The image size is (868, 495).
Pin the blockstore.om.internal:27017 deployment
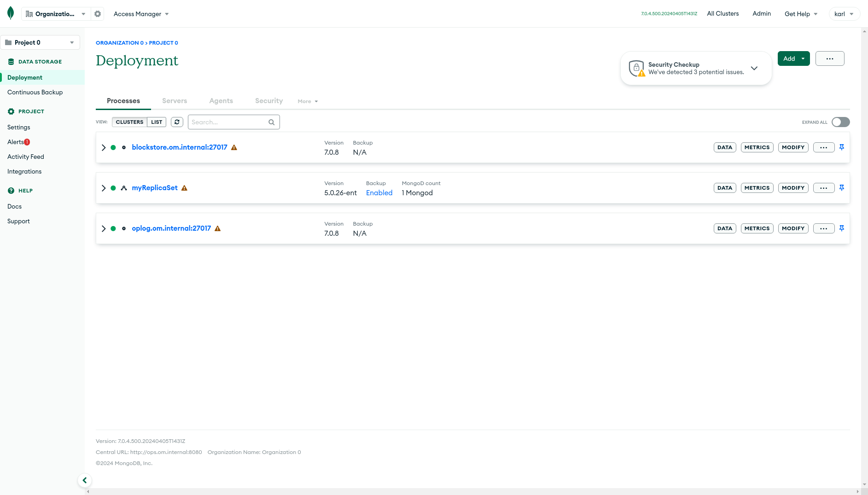(x=842, y=147)
